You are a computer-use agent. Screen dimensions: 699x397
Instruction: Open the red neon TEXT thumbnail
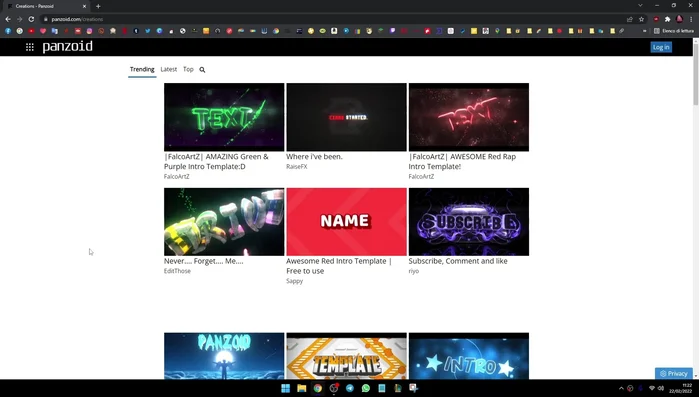(x=469, y=117)
